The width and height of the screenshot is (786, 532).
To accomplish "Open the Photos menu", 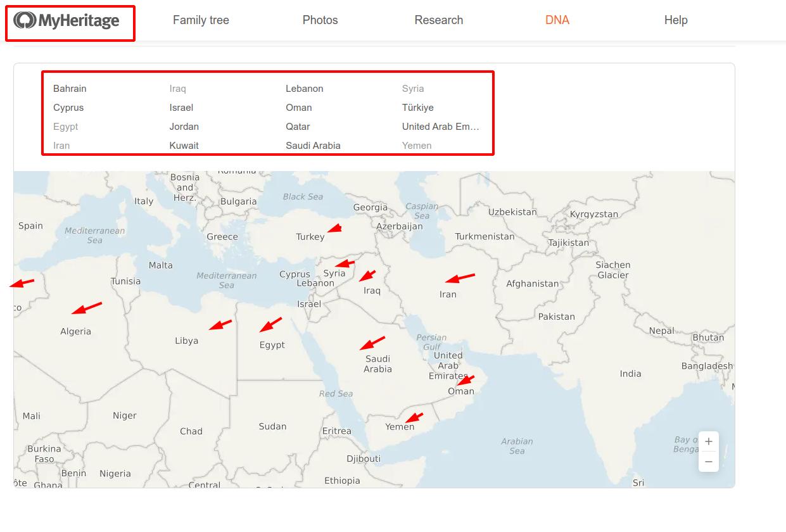I will pyautogui.click(x=320, y=20).
